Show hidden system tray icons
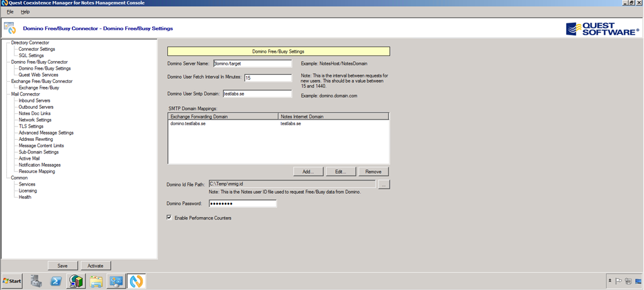The width and height of the screenshot is (644, 290). tap(610, 281)
